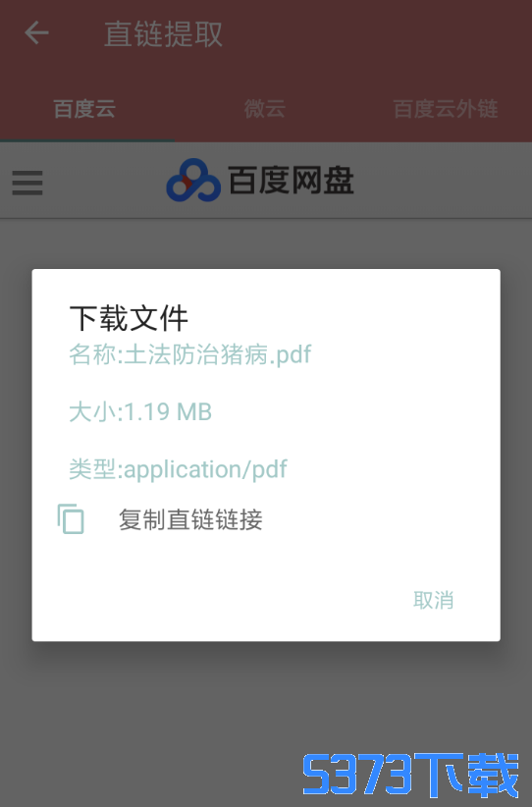This screenshot has height=807, width=532.
Task: Click the 类型:application/pdf type line
Action: [178, 469]
